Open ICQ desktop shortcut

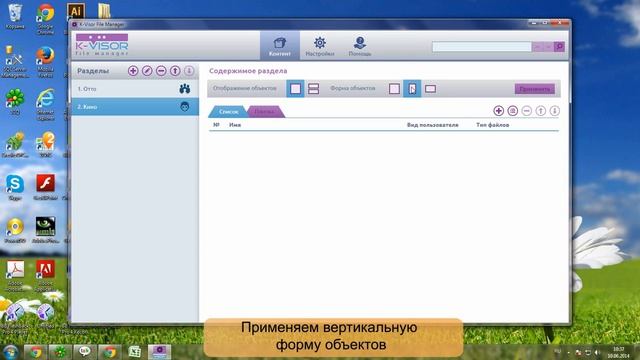point(15,101)
